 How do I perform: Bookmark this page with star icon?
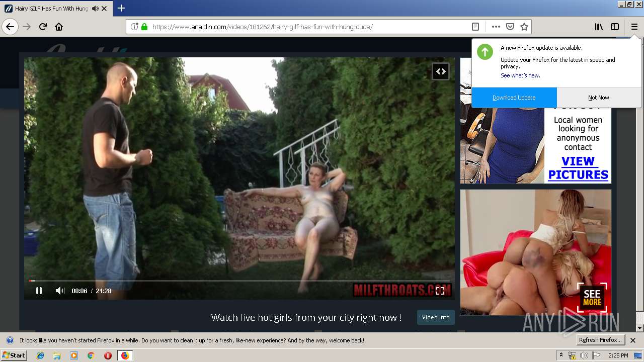click(x=524, y=27)
